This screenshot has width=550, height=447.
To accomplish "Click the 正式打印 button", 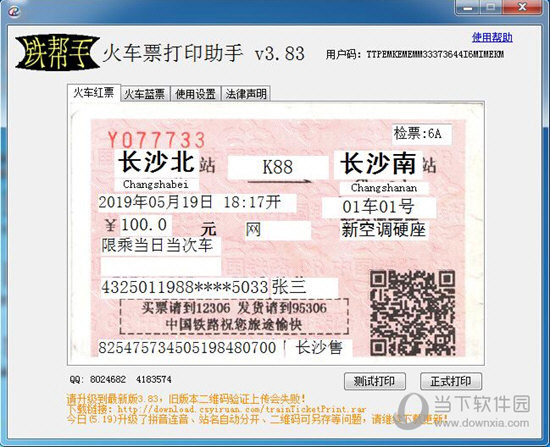I will [451, 381].
